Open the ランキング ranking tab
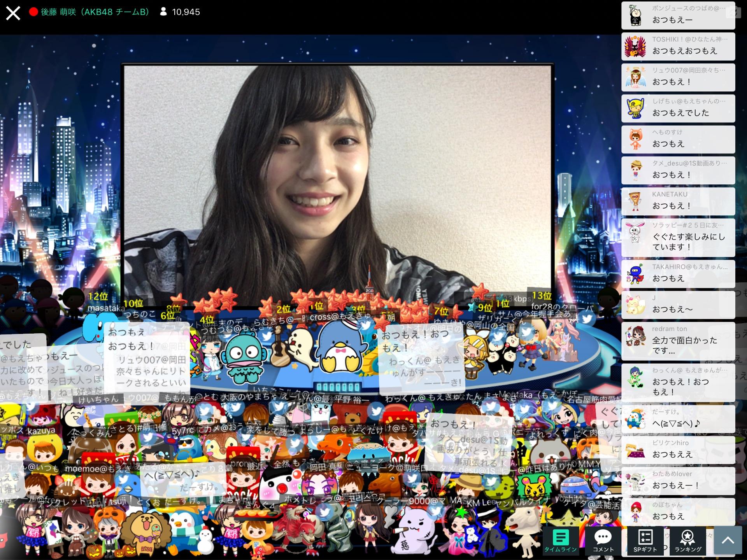The image size is (747, 560). pyautogui.click(x=687, y=541)
